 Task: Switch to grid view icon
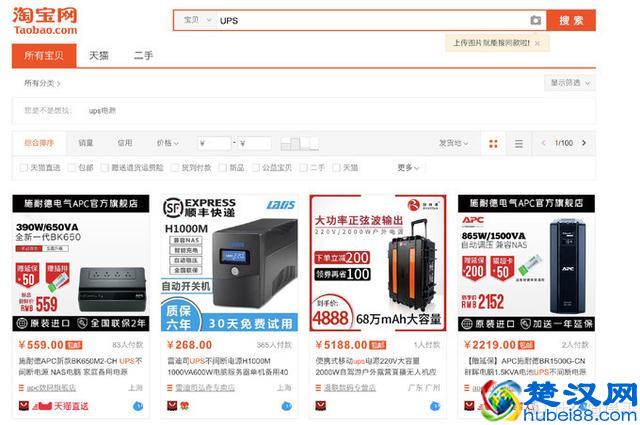pyautogui.click(x=493, y=143)
